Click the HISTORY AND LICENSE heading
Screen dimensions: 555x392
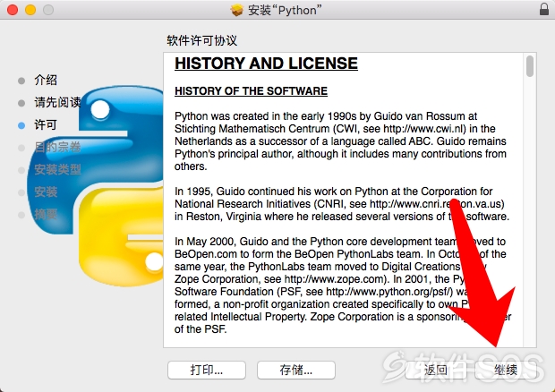[x=266, y=64]
